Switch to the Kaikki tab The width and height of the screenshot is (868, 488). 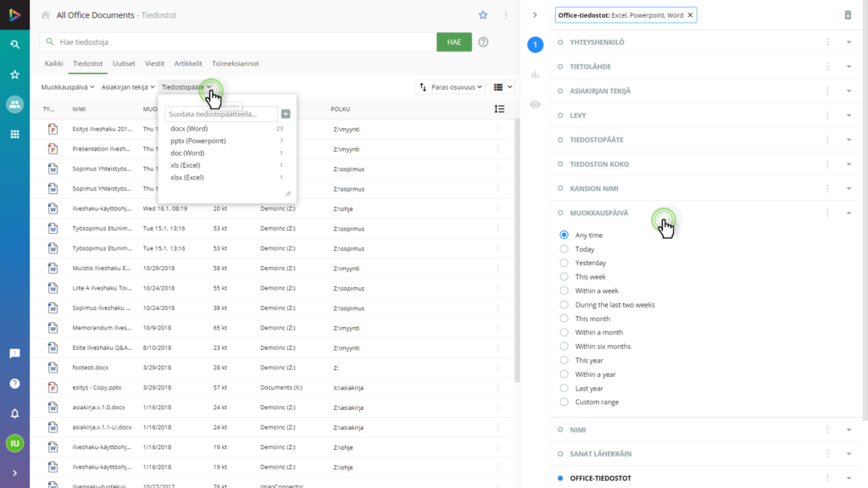click(53, 64)
